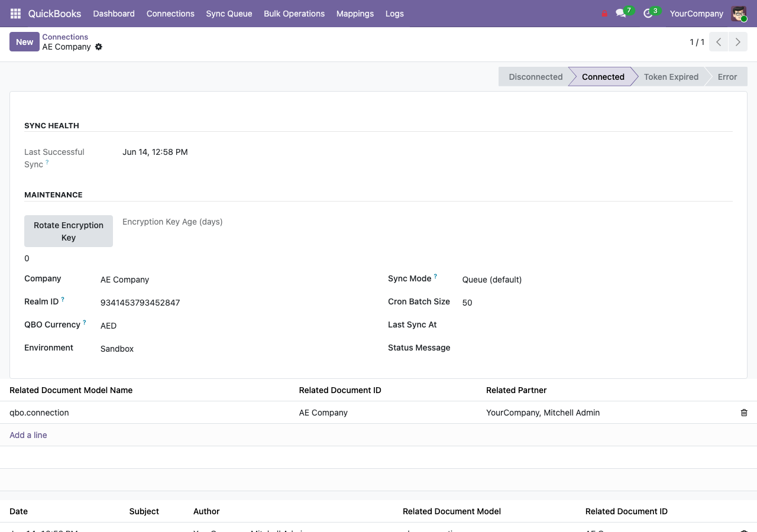Click the Encryption Key Age value 0
Viewport: 757px width, 532px height.
pyautogui.click(x=27, y=258)
